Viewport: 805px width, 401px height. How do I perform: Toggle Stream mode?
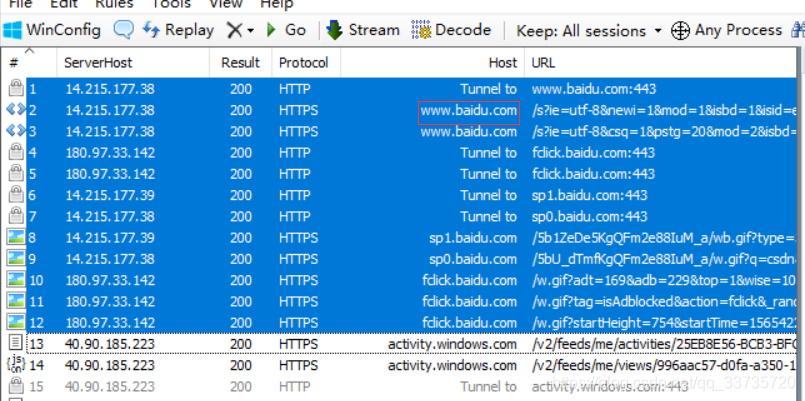point(363,30)
